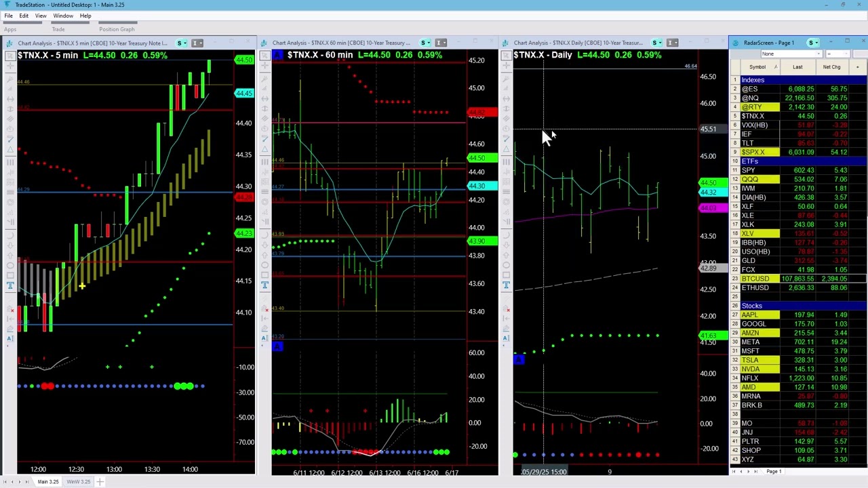Viewport: 868px width, 488px height.
Task: Click the red X delete-drawing icon
Action: point(12,310)
